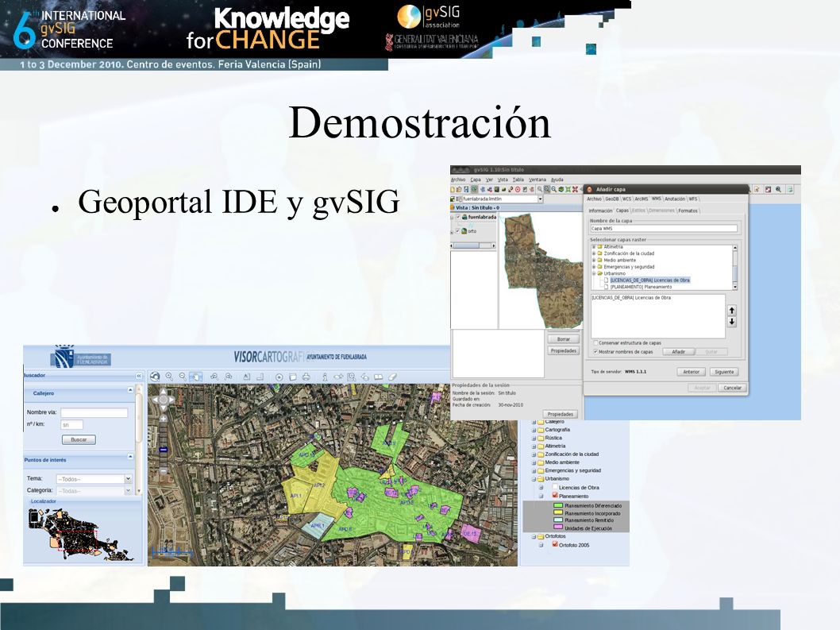The height and width of the screenshot is (630, 840).
Task: Click the green Planeamiento Diferenciado swatch
Action: tap(558, 505)
